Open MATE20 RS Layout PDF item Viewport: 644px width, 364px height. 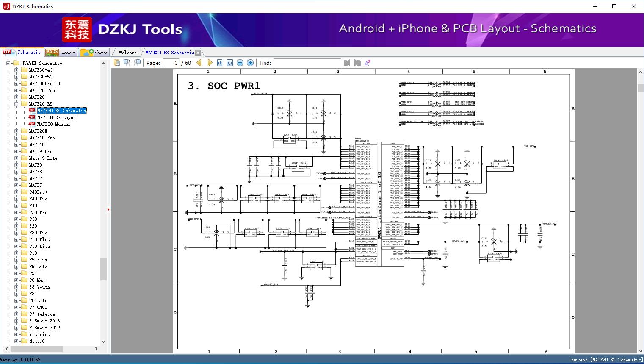[x=58, y=117]
